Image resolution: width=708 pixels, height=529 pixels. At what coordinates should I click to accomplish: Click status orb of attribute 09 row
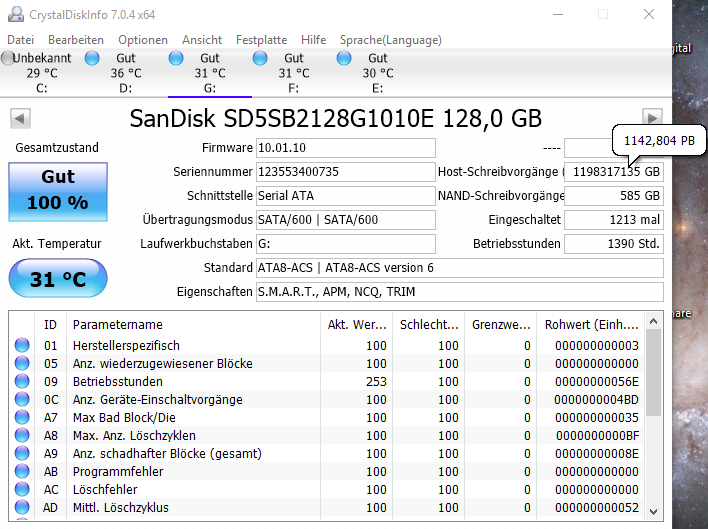pyautogui.click(x=22, y=381)
